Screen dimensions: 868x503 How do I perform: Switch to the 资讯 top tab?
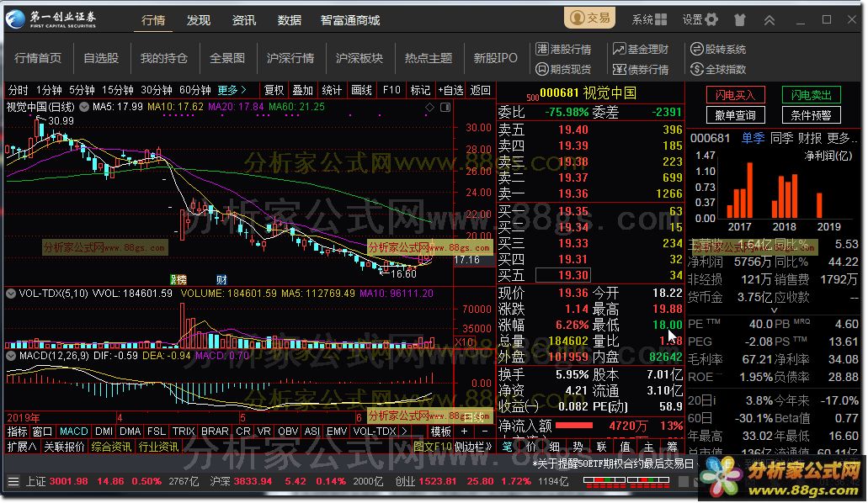click(x=243, y=20)
